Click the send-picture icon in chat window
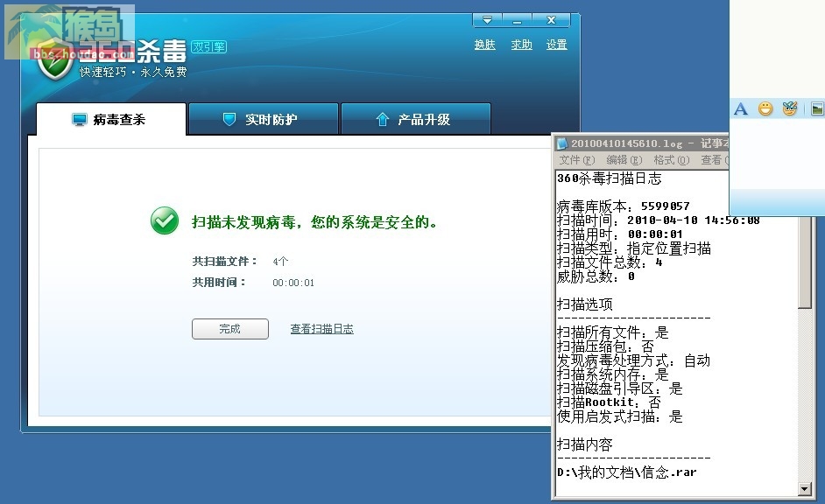This screenshot has width=825, height=504. tap(818, 108)
